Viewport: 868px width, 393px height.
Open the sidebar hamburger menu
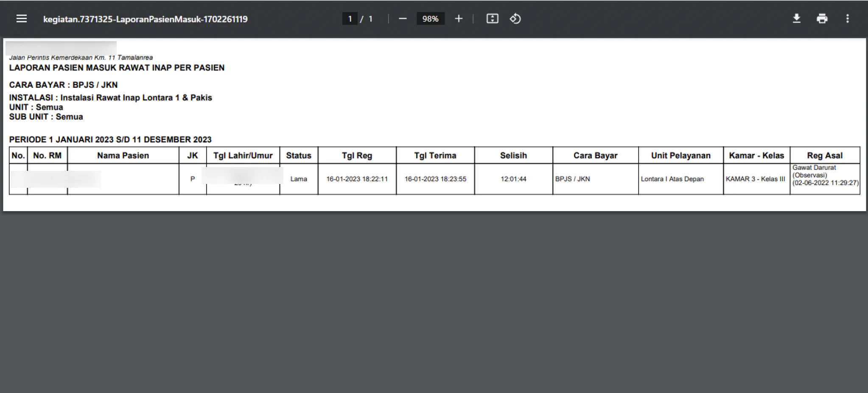click(22, 19)
